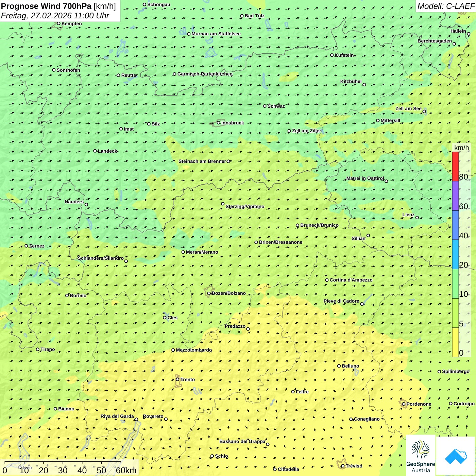This screenshot has width=476, height=476.
Task: Click the Kitzbühel city label
Action: pyautogui.click(x=351, y=81)
